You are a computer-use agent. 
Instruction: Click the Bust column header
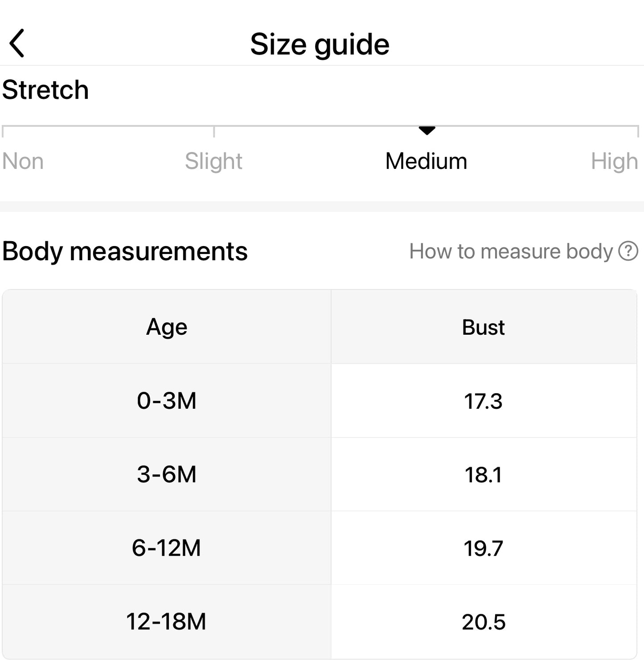483,327
